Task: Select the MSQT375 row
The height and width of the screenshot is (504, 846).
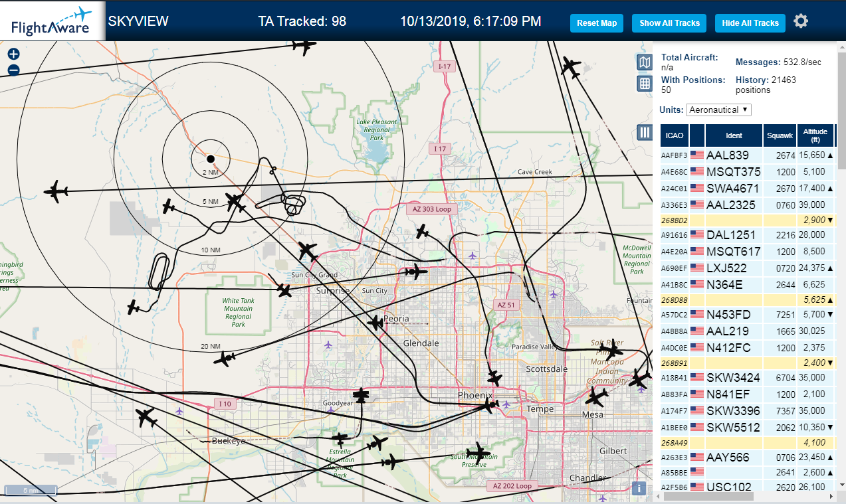Action: pyautogui.click(x=748, y=172)
